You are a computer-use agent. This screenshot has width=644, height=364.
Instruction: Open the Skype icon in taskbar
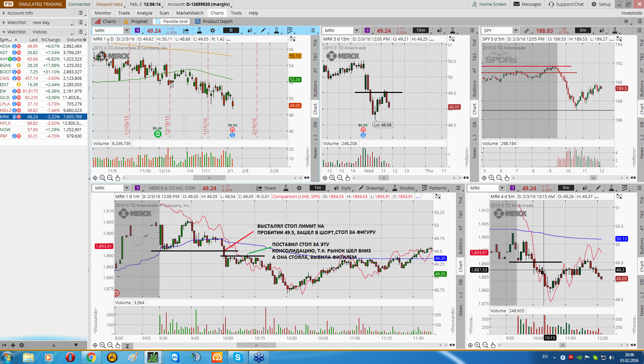(238, 357)
